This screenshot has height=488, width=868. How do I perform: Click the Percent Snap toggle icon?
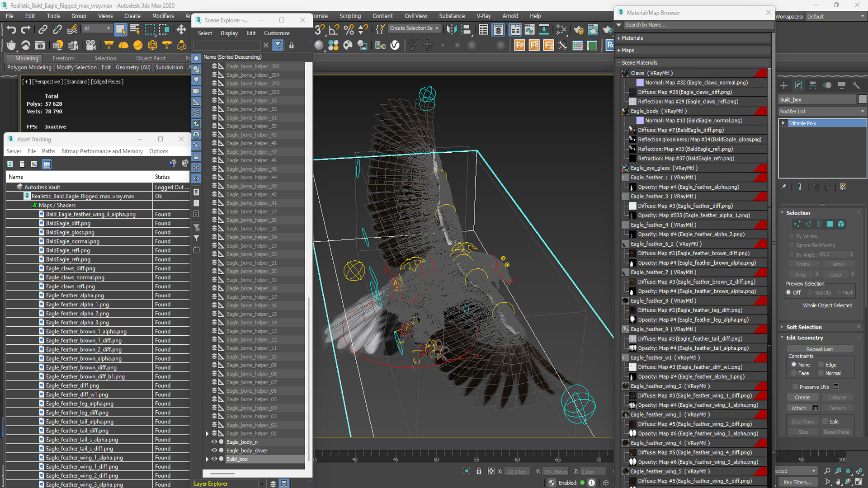point(349,30)
